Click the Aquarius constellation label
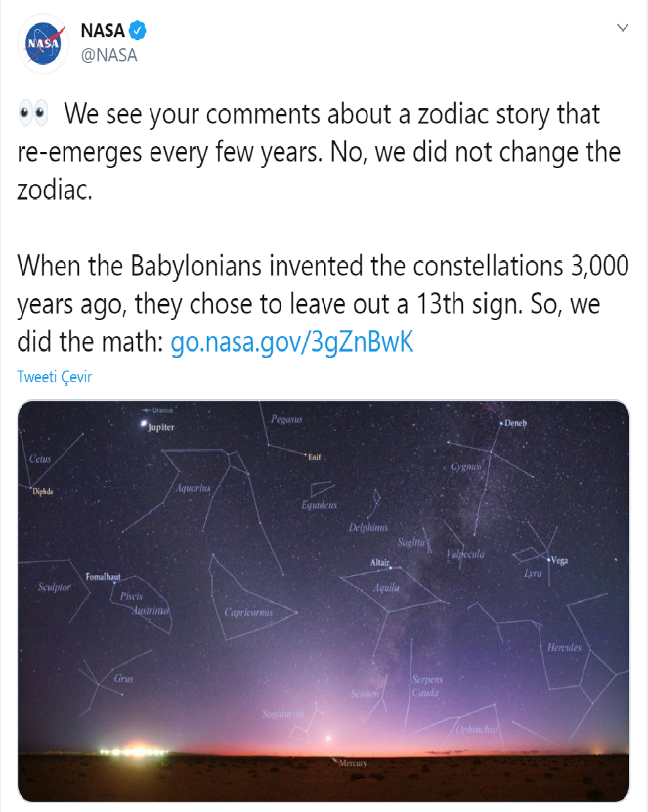Viewport: 648px width, 812px height. tap(193, 487)
